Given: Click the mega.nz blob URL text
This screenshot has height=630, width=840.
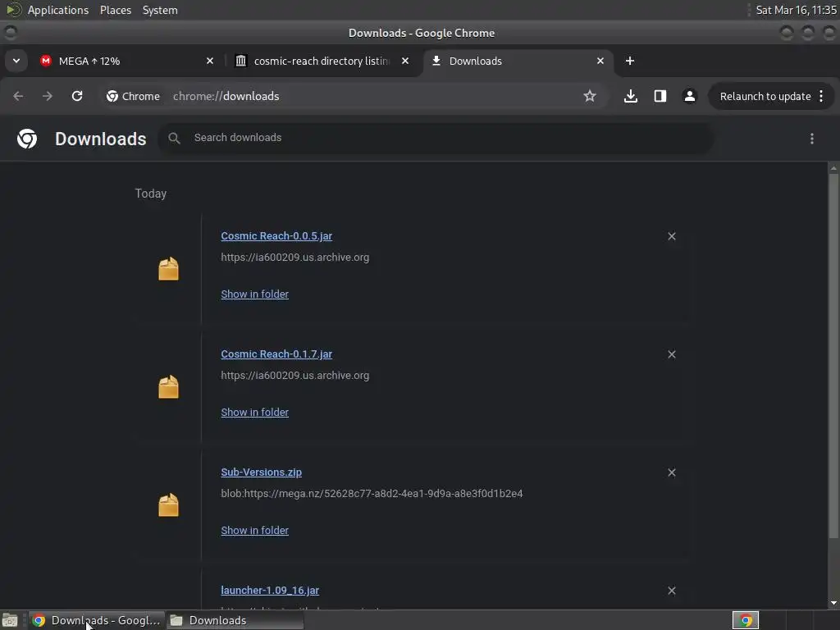Looking at the screenshot, I should (372, 493).
